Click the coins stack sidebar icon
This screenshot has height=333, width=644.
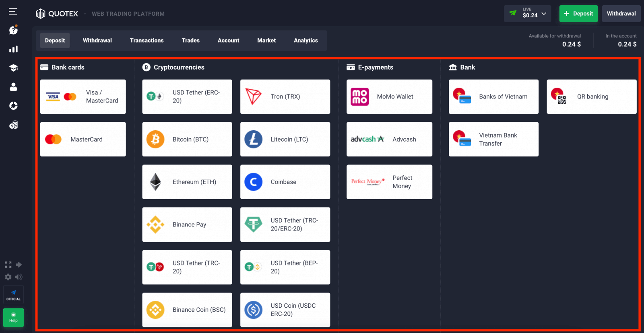click(x=13, y=125)
